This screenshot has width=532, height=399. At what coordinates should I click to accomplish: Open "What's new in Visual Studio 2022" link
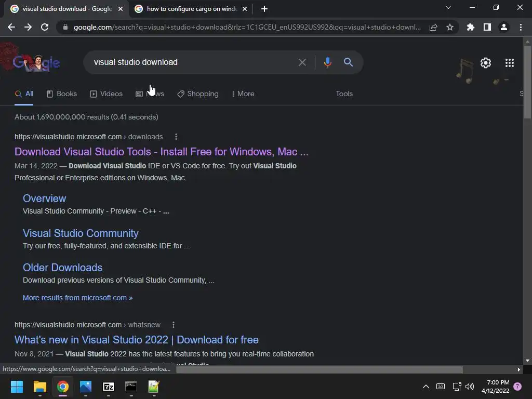click(137, 340)
